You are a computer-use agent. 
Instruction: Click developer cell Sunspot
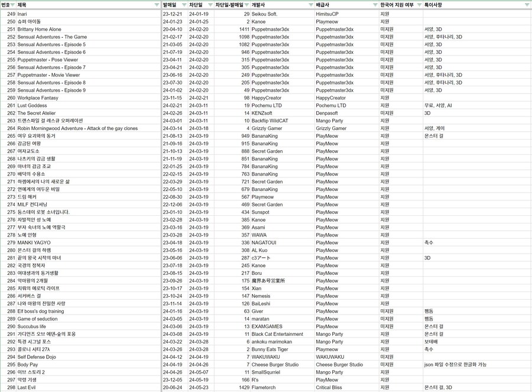pyautogui.click(x=283, y=212)
